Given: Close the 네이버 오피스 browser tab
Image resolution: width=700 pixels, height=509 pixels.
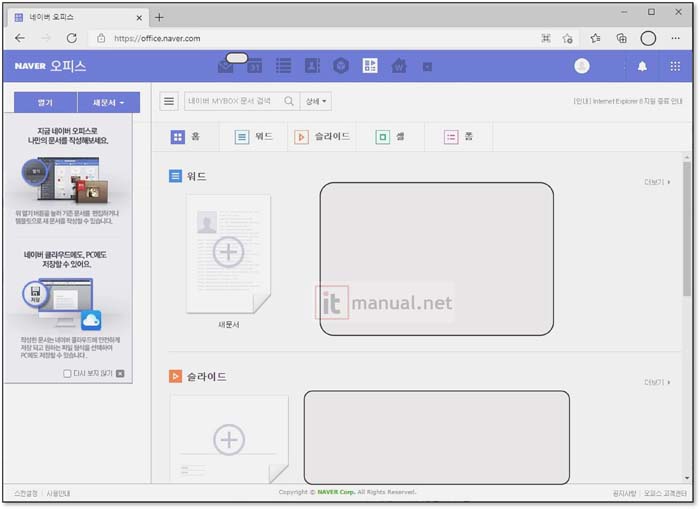Looking at the screenshot, I should pyautogui.click(x=139, y=18).
